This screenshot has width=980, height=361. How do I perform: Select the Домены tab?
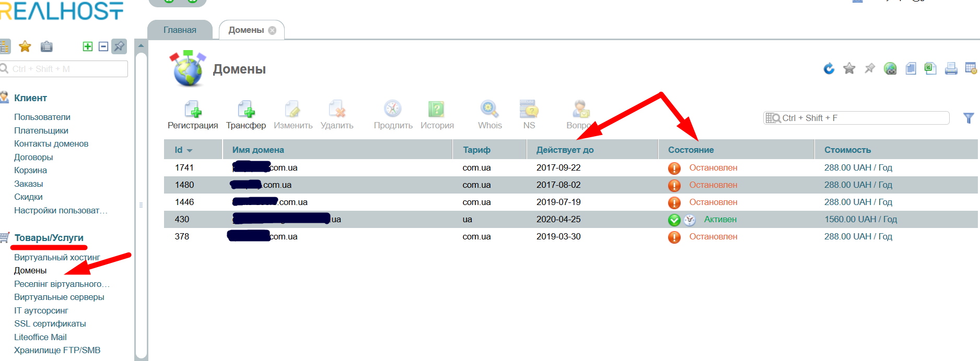tap(246, 30)
